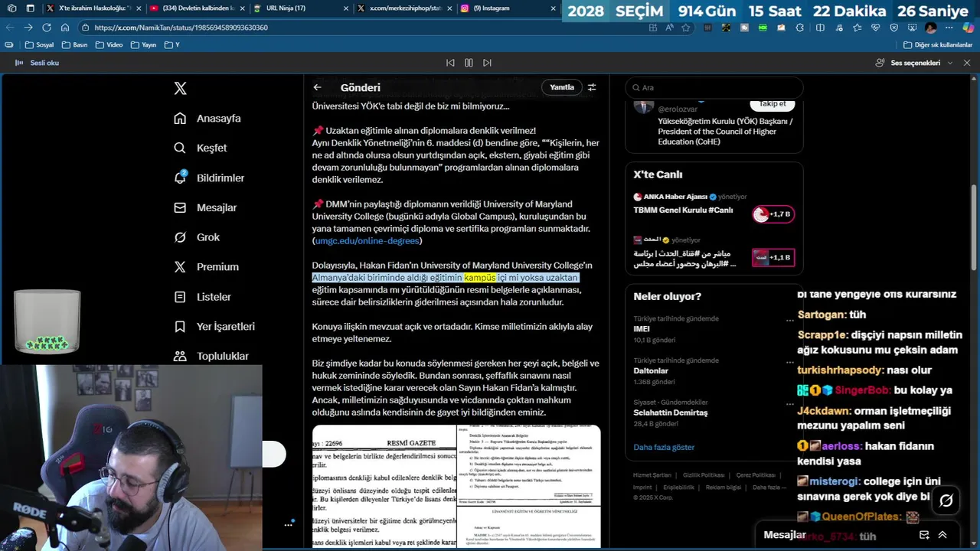The height and width of the screenshot is (551, 980).
Task: Open Gizlilik Politikası footer link
Action: (x=704, y=475)
